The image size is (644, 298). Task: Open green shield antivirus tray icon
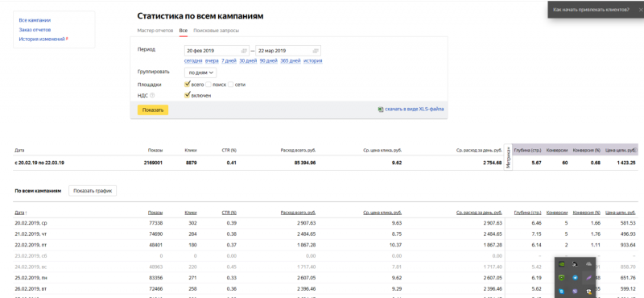(x=562, y=278)
